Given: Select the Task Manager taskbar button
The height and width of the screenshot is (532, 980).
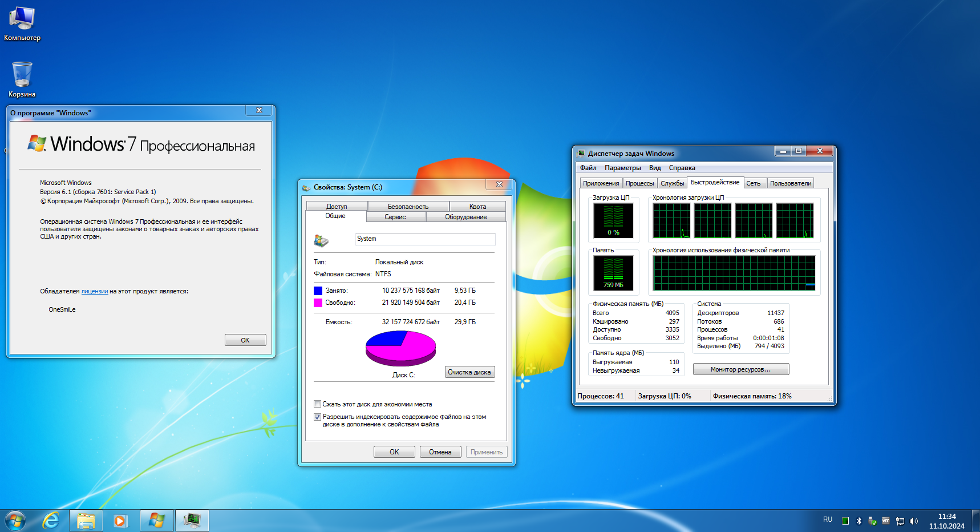Looking at the screenshot, I should (192, 521).
